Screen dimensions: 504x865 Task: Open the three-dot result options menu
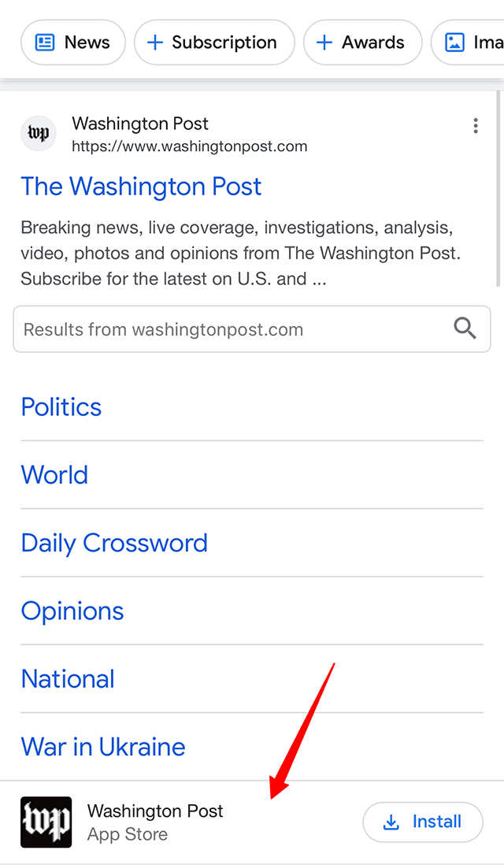click(476, 126)
